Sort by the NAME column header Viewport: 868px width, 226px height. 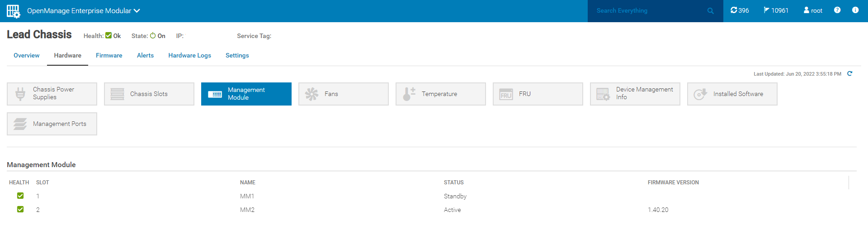click(x=248, y=183)
